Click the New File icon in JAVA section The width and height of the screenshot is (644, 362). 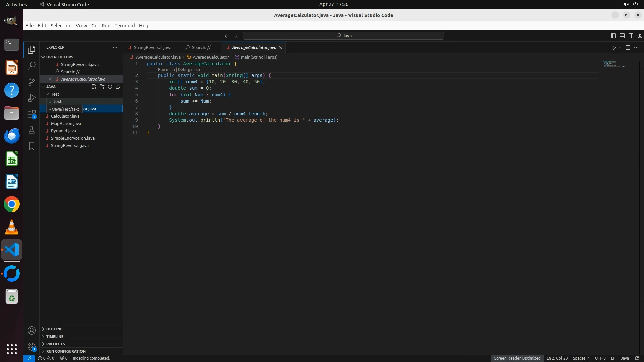point(94,87)
